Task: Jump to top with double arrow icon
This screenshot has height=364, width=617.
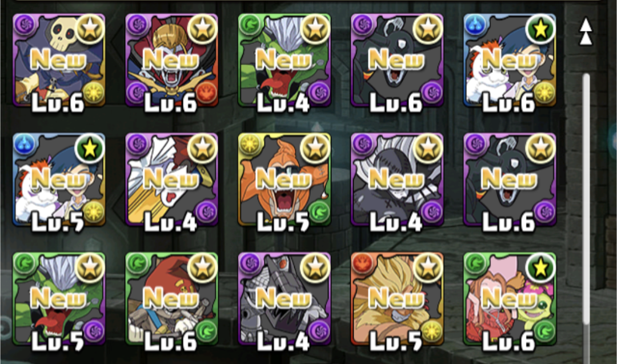Action: coord(586,32)
